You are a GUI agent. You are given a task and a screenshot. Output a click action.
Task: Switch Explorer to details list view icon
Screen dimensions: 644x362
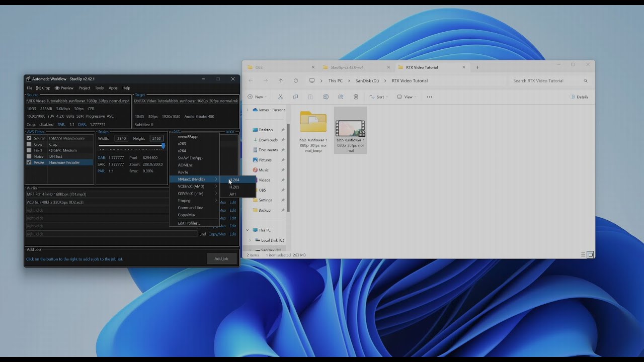(x=583, y=255)
